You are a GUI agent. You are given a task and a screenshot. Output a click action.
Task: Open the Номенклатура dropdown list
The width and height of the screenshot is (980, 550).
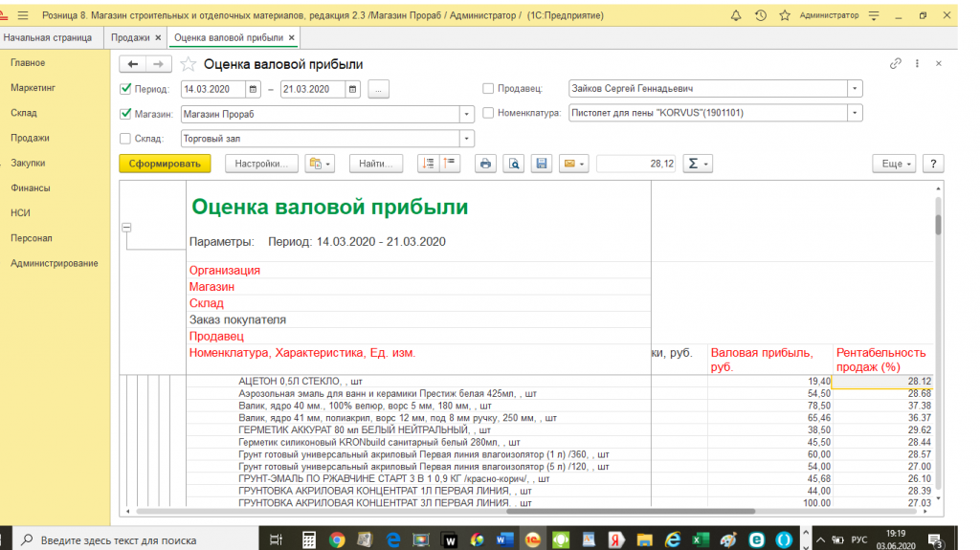(x=855, y=113)
